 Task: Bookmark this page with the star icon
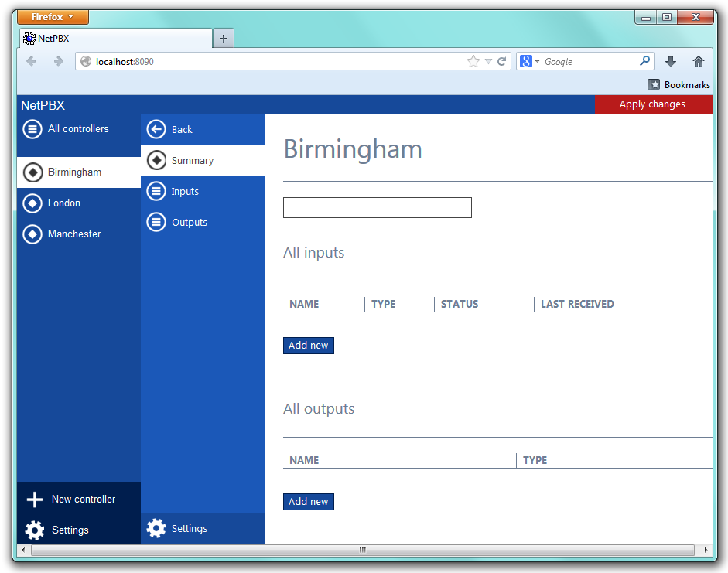[x=473, y=62]
